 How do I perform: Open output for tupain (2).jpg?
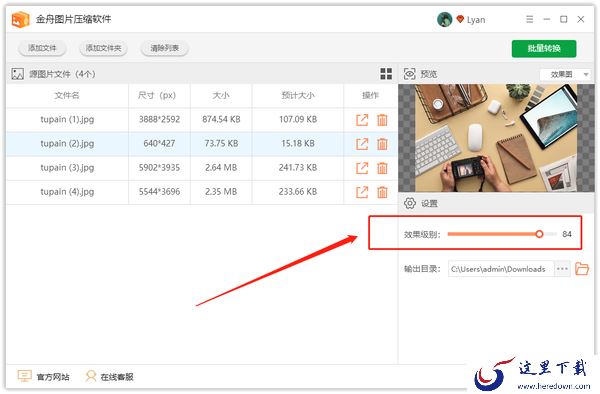click(362, 144)
